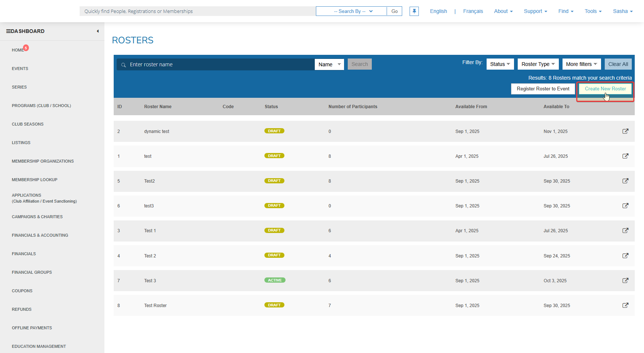This screenshot has height=353, width=644.
Task: Open external link icon for Test Roster row
Action: [x=625, y=305]
